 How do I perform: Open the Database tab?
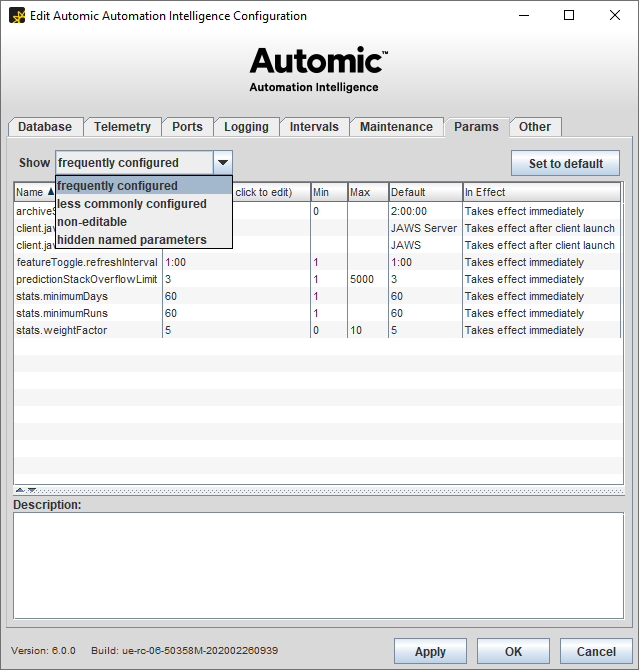point(45,127)
